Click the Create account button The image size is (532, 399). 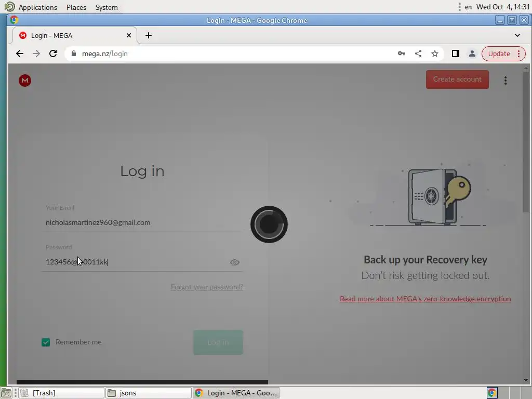tap(457, 79)
